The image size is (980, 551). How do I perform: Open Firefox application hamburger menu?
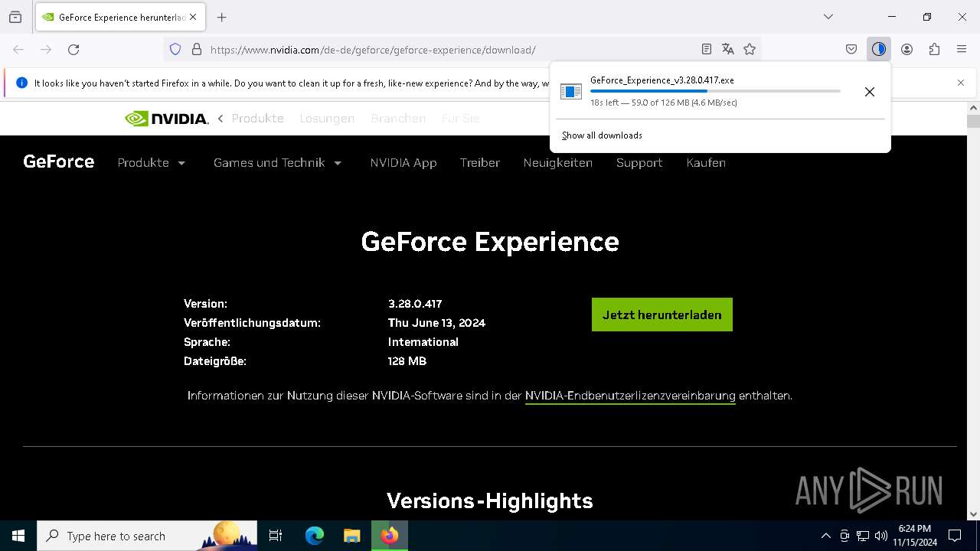tap(962, 49)
